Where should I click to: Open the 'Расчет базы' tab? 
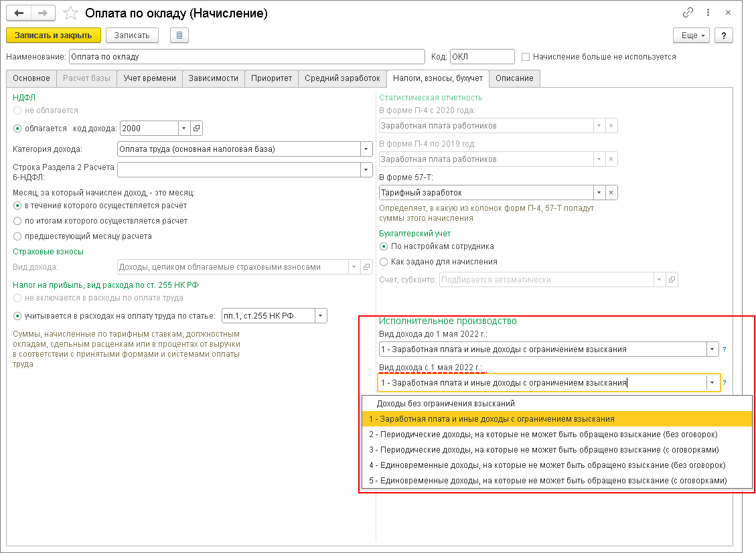pos(87,78)
